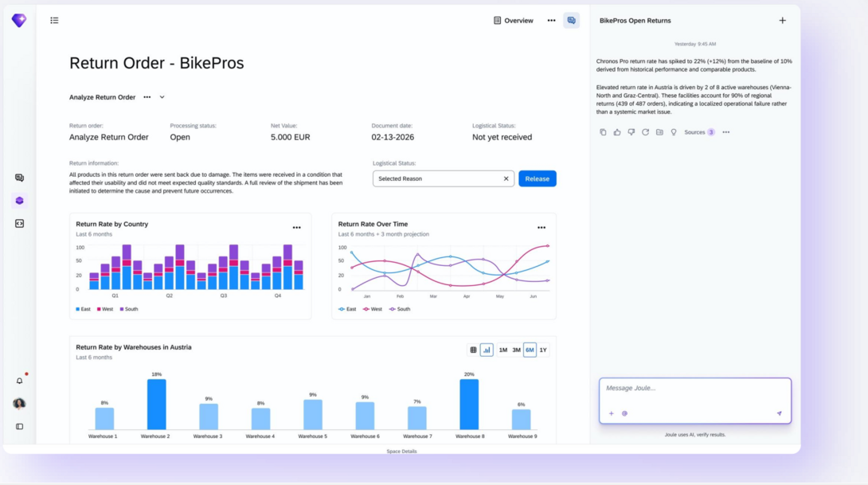Click the 'Not yet received' status value

tap(502, 137)
